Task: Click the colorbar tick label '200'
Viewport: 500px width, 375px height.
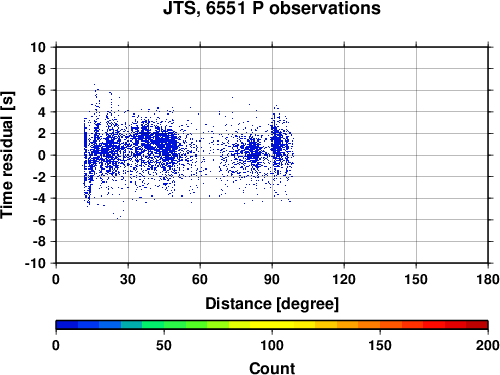Action: [x=488, y=345]
